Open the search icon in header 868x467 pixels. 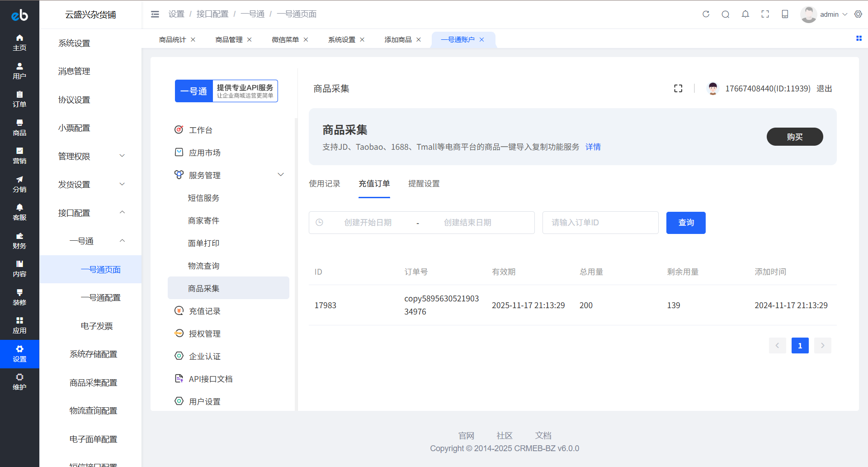pos(726,14)
